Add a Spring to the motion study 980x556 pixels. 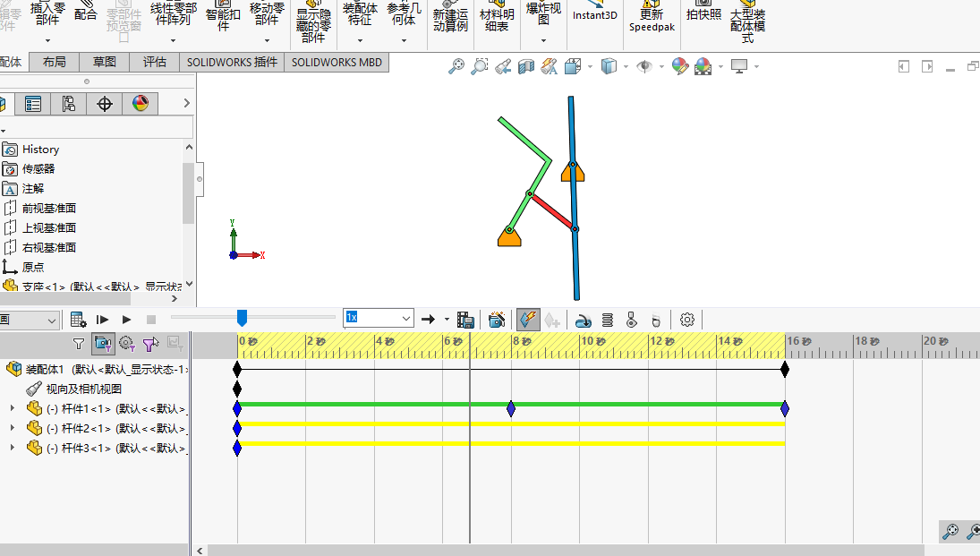pyautogui.click(x=608, y=321)
